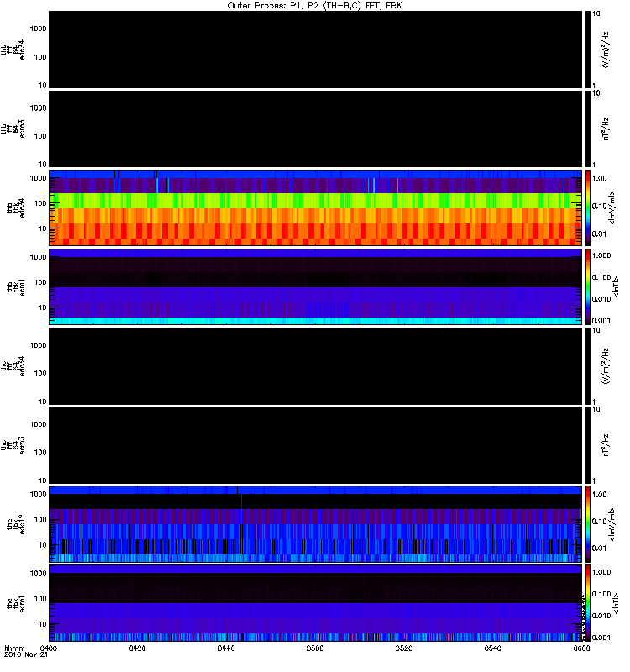Click the 0540 time axis label
630x672 pixels.
pyautogui.click(x=492, y=648)
